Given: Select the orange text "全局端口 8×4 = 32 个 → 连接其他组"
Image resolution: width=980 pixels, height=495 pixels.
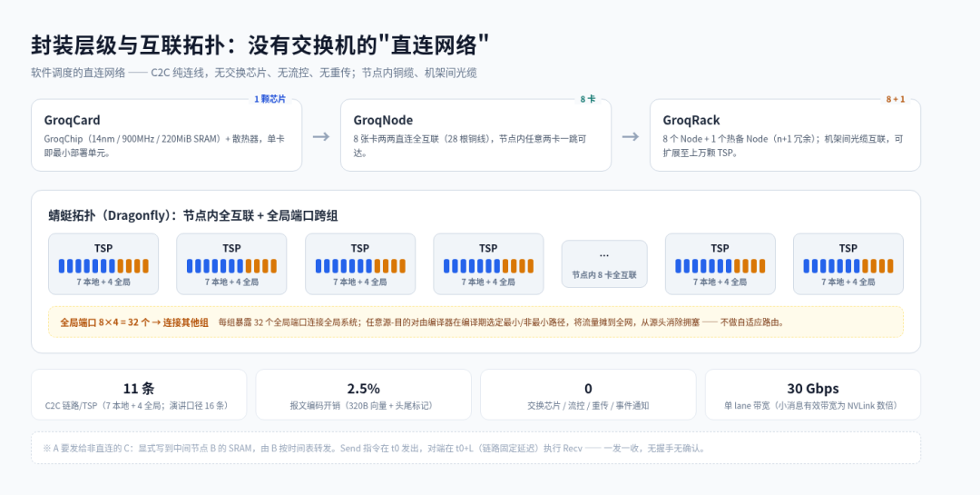Looking at the screenshot, I should click(134, 323).
